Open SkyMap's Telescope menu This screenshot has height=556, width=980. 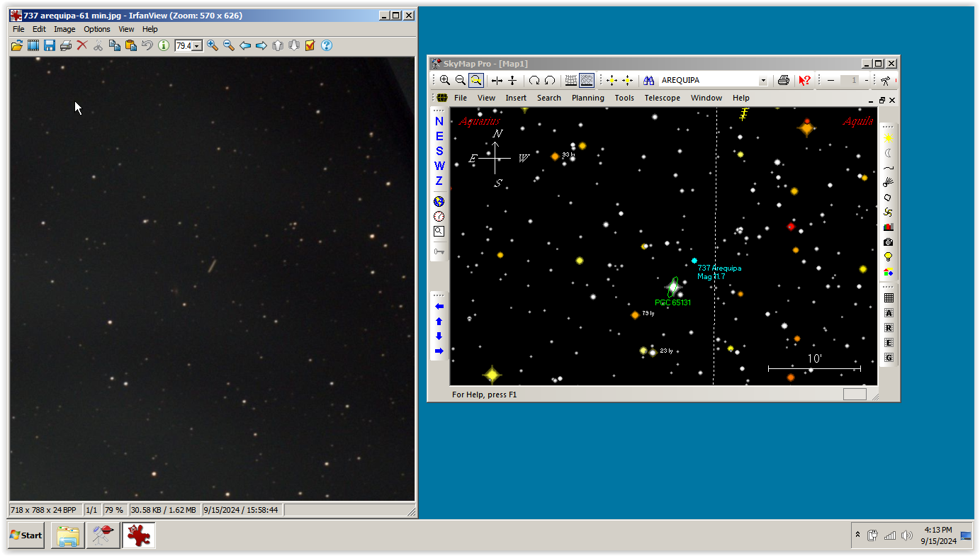(x=662, y=98)
